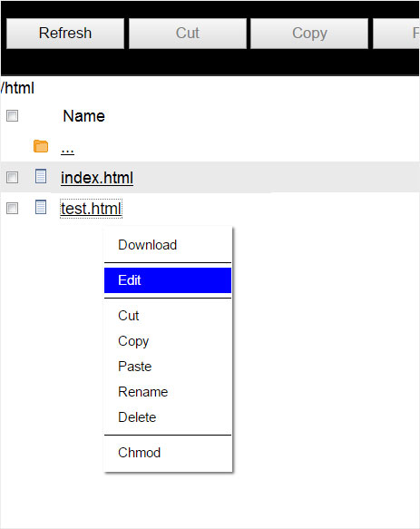This screenshot has width=420, height=529.
Task: Go up via the parent directory link
Action: tap(67, 150)
